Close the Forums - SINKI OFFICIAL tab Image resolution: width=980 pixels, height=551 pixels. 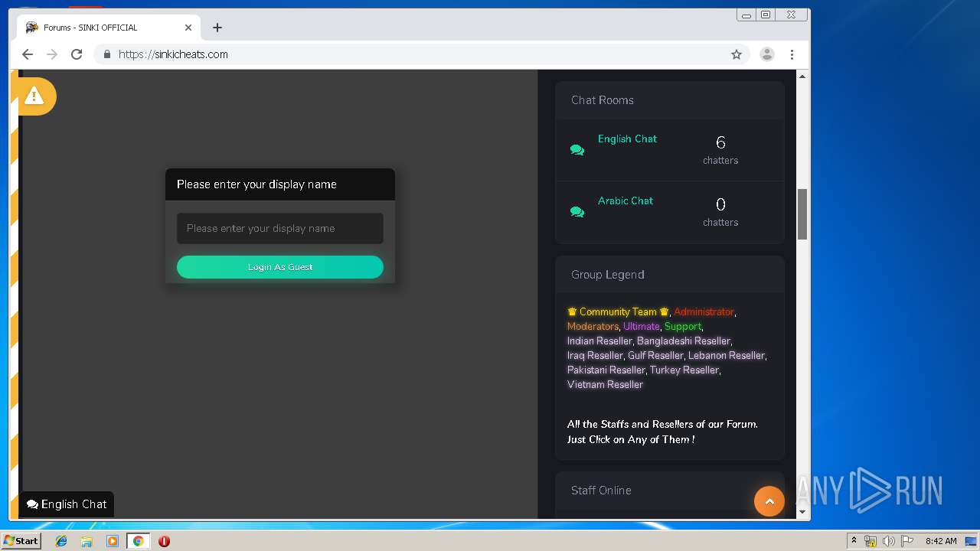[x=188, y=28]
